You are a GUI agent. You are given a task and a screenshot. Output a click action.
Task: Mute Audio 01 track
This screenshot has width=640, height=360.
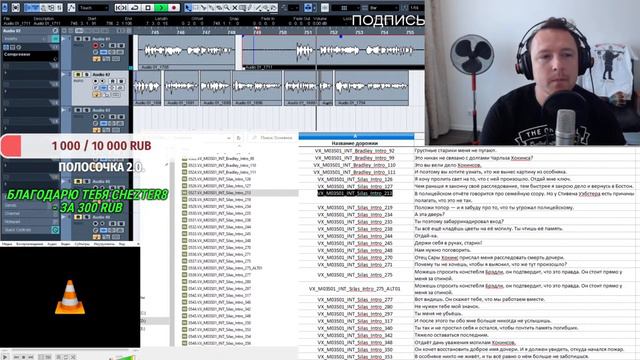78,39
